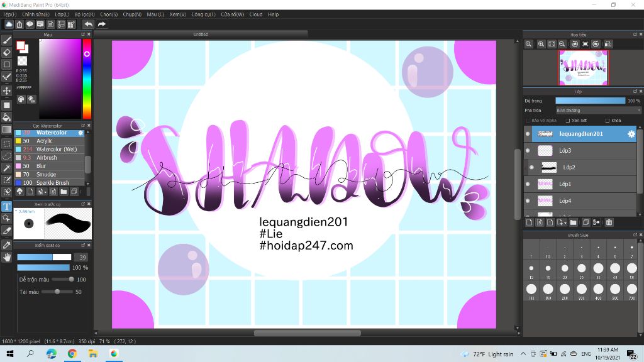Viewport: 644px width, 362px height.
Task: Open settings gear for lequangdien201 layer
Action: click(x=631, y=134)
